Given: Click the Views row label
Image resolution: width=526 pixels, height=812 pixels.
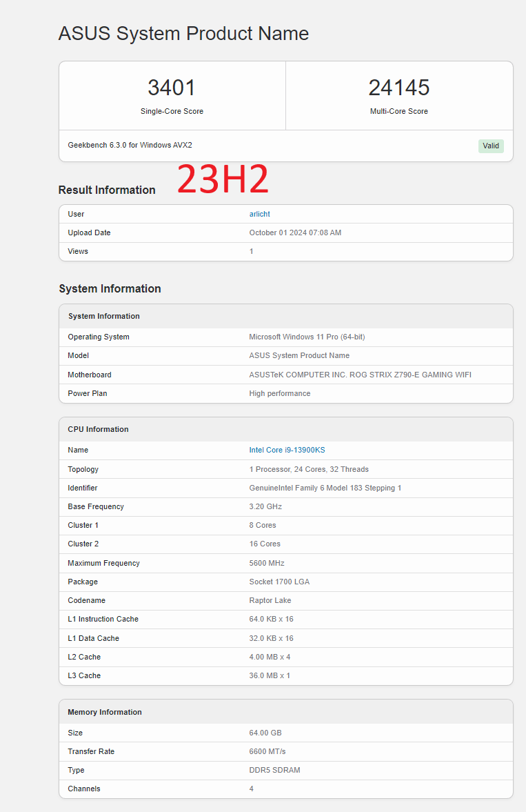Looking at the screenshot, I should pos(78,251).
